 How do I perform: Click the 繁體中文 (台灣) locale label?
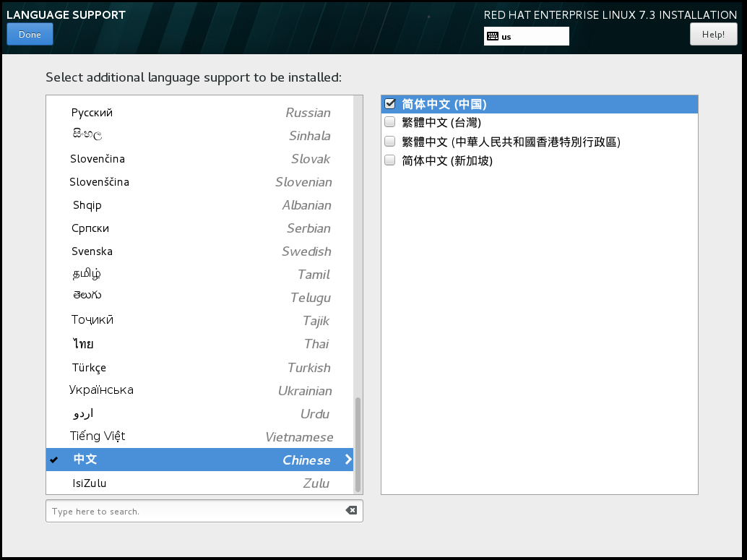click(x=441, y=123)
